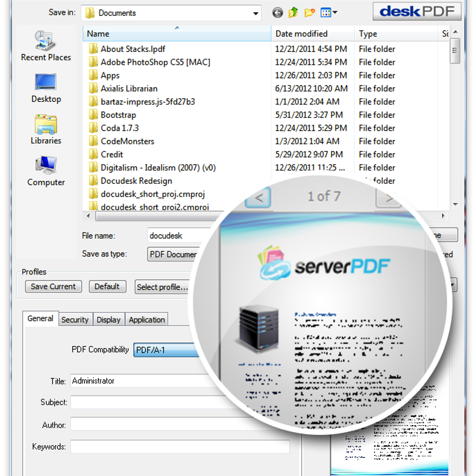
Task: Select the "6/13/2012 10:20 AM" date cell
Action: point(311,88)
